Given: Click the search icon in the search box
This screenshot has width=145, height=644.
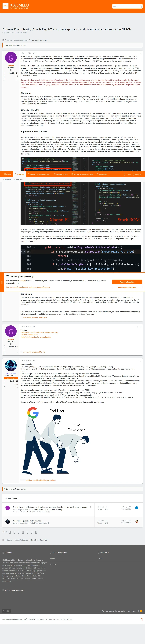Looking at the screenshot, I should [141, 7].
